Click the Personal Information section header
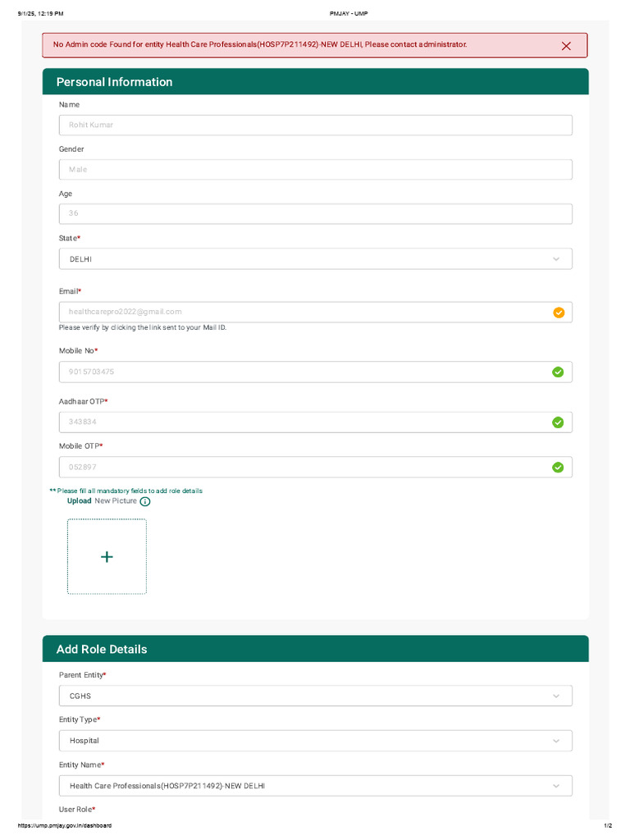Screen dimensions: 630x840 pyautogui.click(x=316, y=81)
